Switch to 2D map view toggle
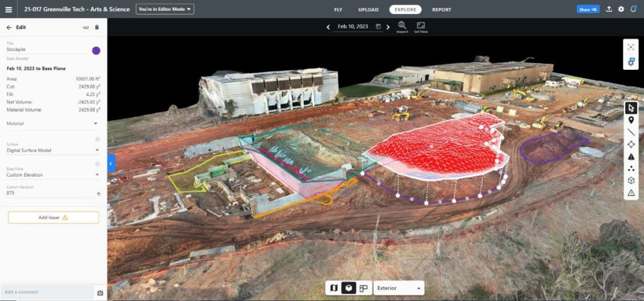Image resolution: width=644 pixels, height=301 pixels. pos(334,288)
